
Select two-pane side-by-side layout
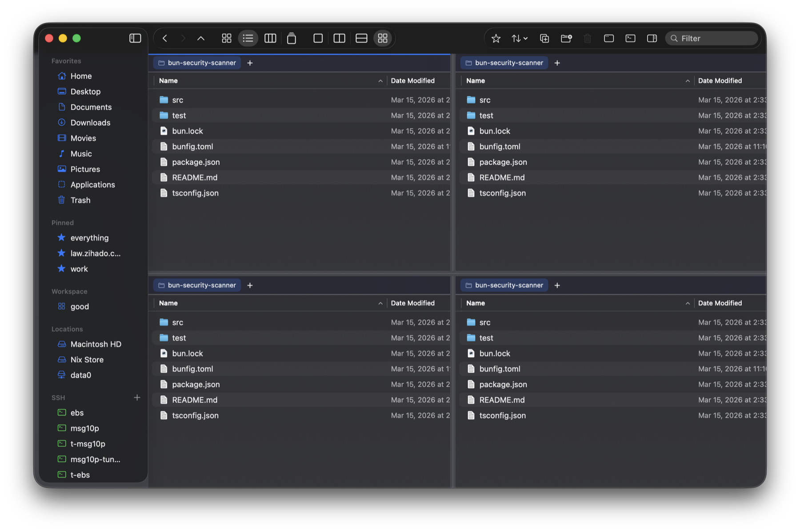pyautogui.click(x=339, y=38)
